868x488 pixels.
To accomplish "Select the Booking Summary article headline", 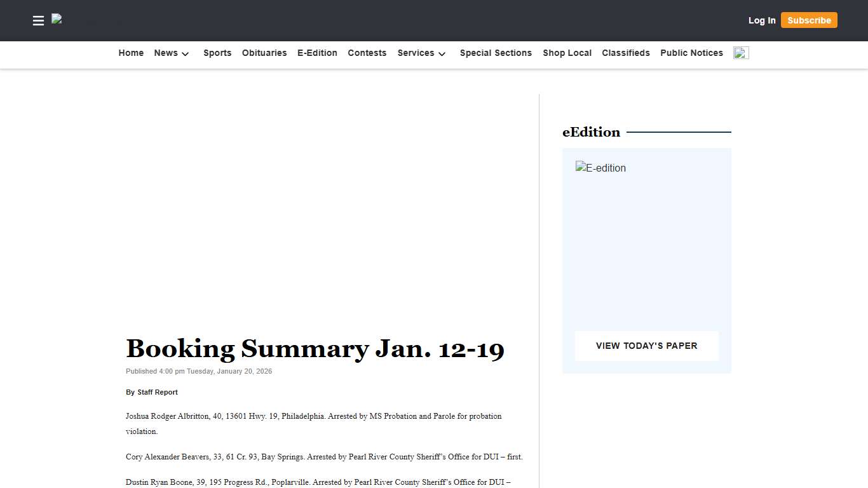I will pyautogui.click(x=315, y=348).
